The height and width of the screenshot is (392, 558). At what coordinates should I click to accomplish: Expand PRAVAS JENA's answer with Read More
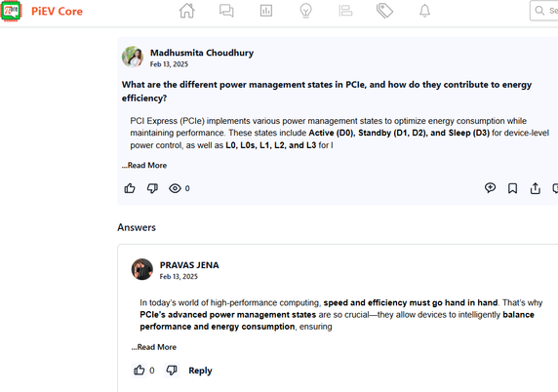point(154,347)
